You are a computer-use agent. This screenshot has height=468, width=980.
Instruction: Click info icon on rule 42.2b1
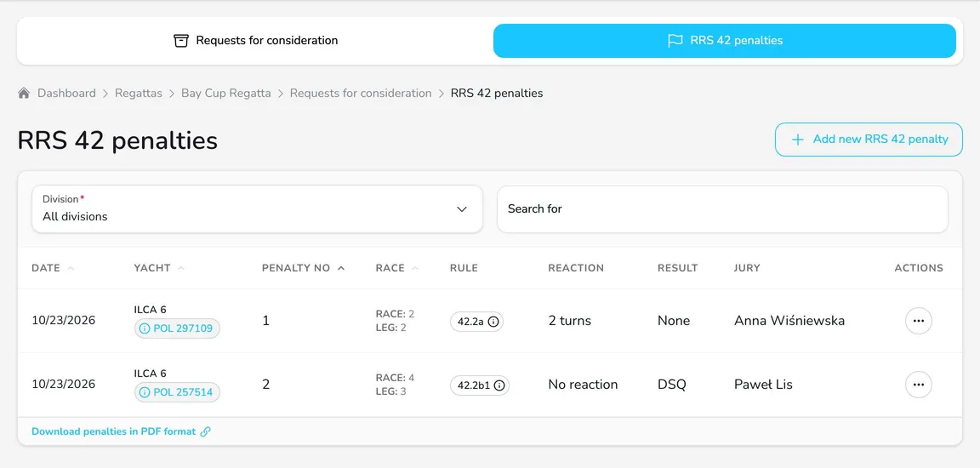[499, 385]
